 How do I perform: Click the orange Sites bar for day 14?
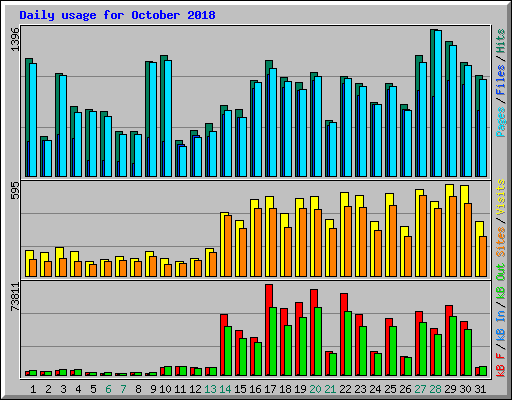[x=228, y=246]
